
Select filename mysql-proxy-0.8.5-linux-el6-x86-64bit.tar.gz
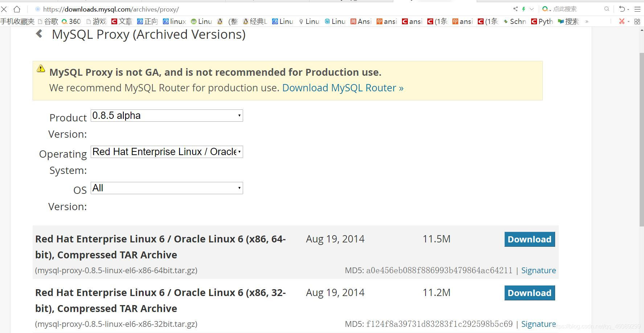[x=116, y=270]
